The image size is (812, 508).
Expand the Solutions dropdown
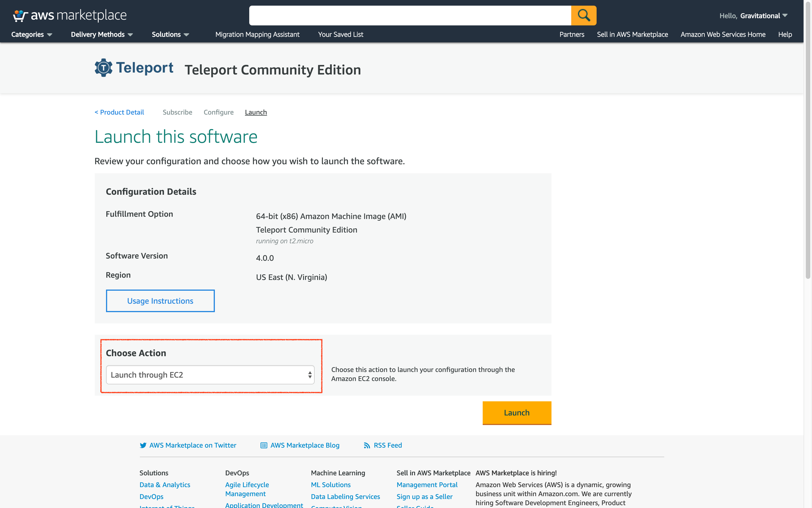click(x=171, y=34)
